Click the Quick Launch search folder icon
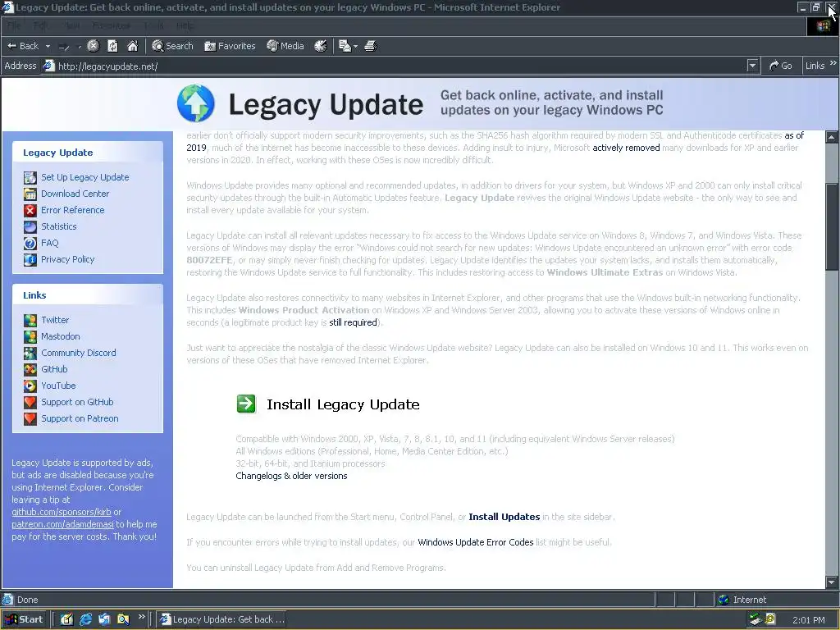840x630 pixels. pos(123,619)
